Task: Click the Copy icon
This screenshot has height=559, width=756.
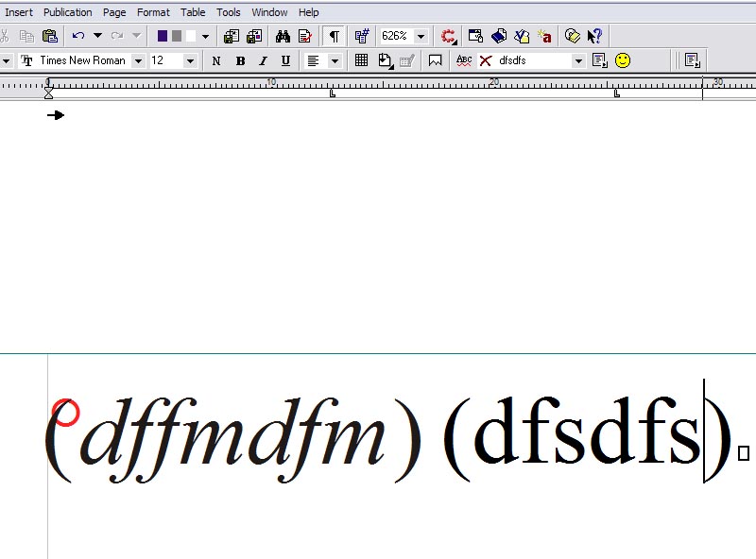Action: (26, 36)
